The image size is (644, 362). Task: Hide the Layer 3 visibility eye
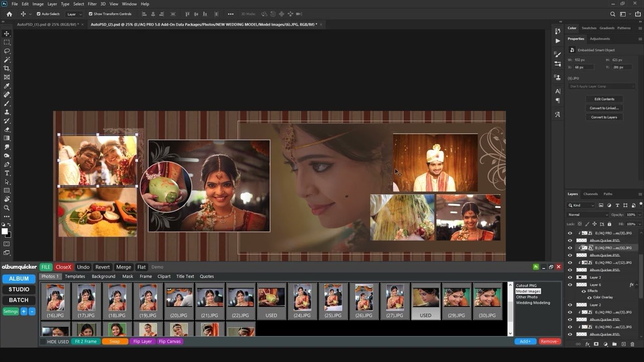click(570, 278)
